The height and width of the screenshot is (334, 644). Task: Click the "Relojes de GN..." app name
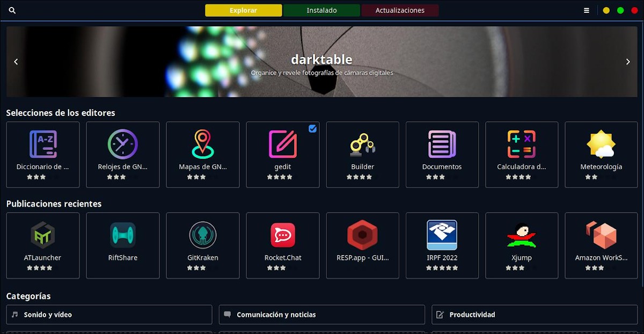[123, 167]
